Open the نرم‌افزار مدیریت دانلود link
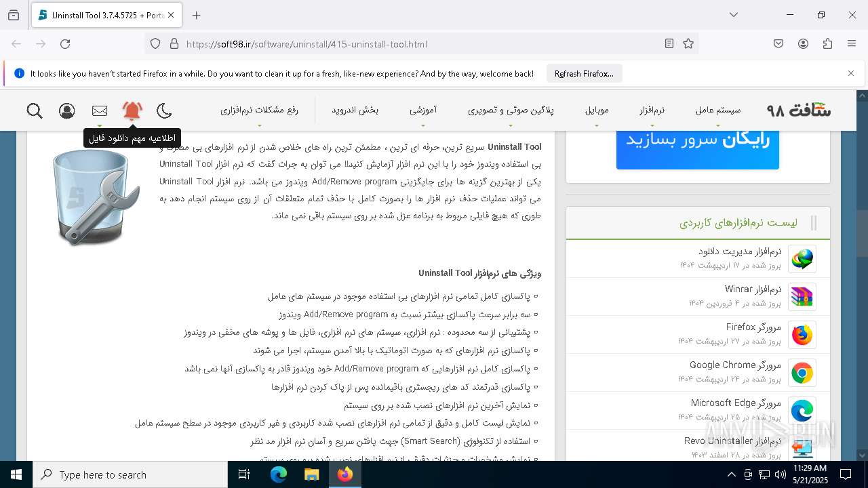 point(740,251)
